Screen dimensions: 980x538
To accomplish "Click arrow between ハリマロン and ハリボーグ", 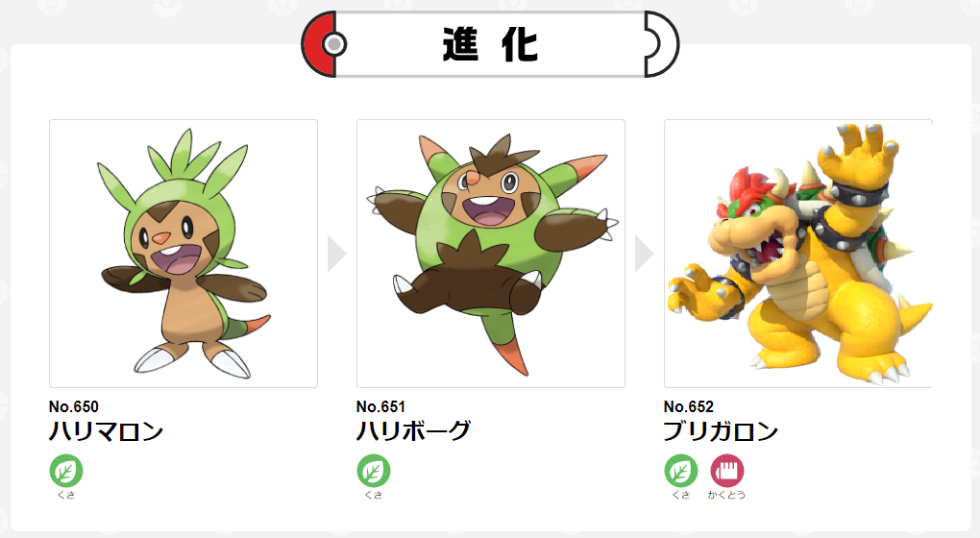I will [336, 254].
